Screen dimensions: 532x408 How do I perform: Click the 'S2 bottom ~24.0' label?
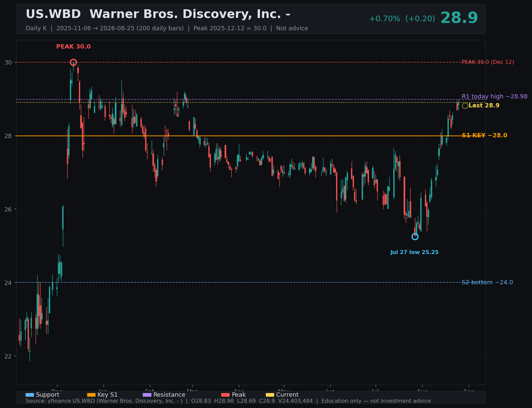pos(487,282)
